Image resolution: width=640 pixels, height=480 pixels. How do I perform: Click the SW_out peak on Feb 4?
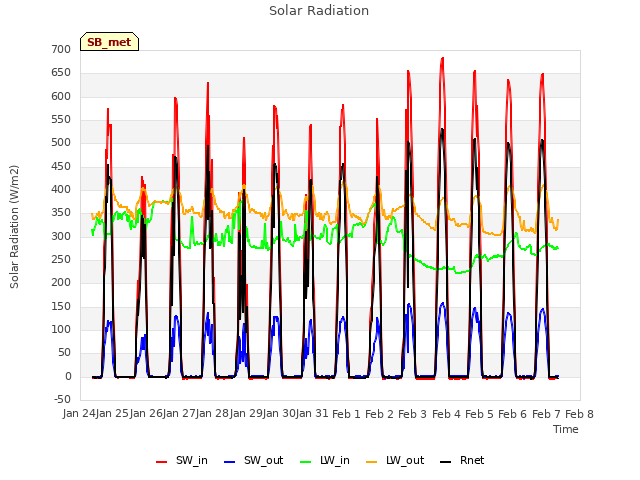coord(443,303)
